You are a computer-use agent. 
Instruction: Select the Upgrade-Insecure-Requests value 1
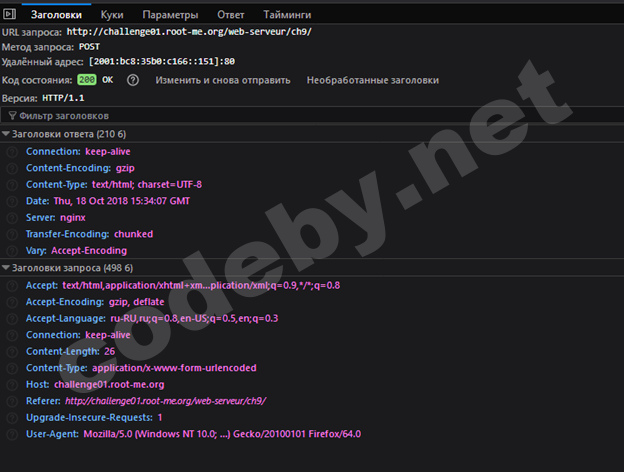point(160,418)
